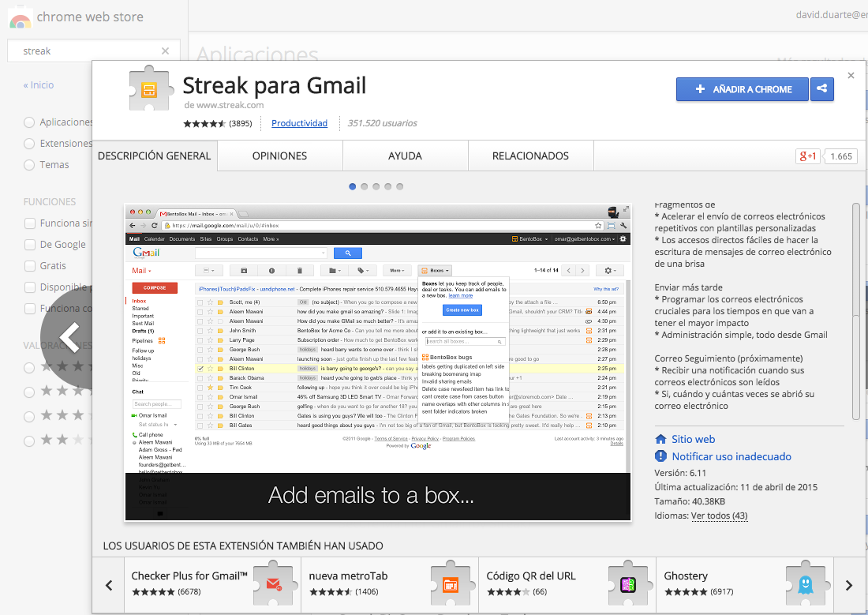Image resolution: width=868 pixels, height=615 pixels.
Task: Go to the previous item with the large left arrow
Action: 69,336
